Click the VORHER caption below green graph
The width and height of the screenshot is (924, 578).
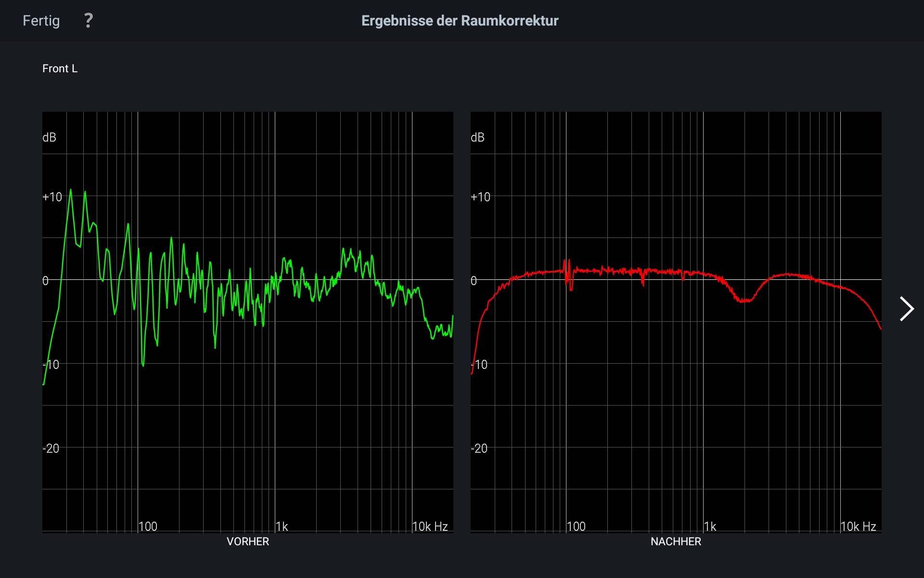(x=247, y=541)
